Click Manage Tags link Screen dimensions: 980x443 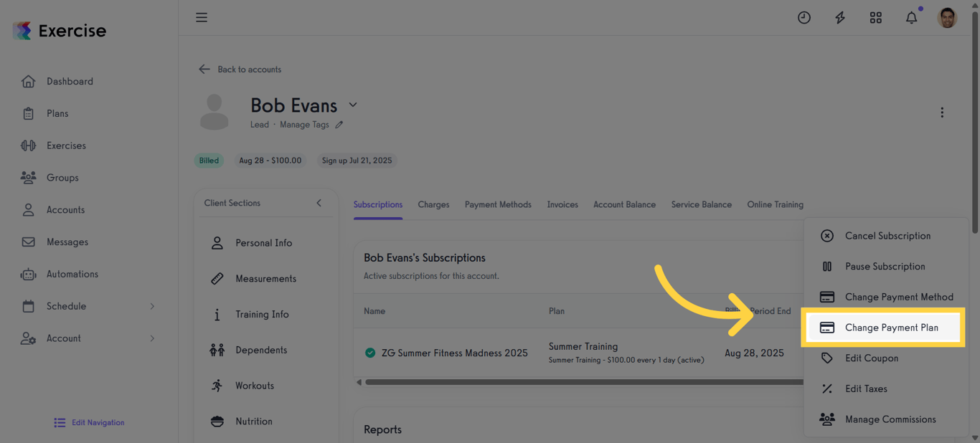[x=304, y=125]
